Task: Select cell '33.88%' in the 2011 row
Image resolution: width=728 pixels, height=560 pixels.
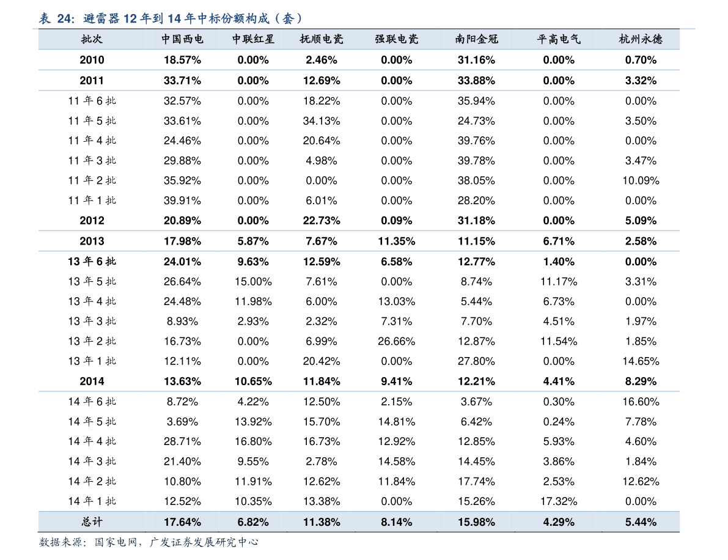Action: pyautogui.click(x=476, y=80)
